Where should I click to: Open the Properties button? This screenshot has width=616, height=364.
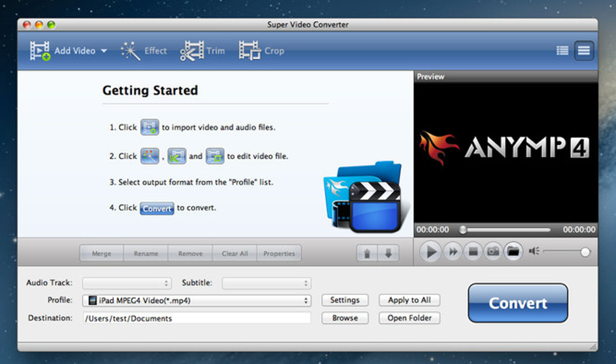coord(279,254)
